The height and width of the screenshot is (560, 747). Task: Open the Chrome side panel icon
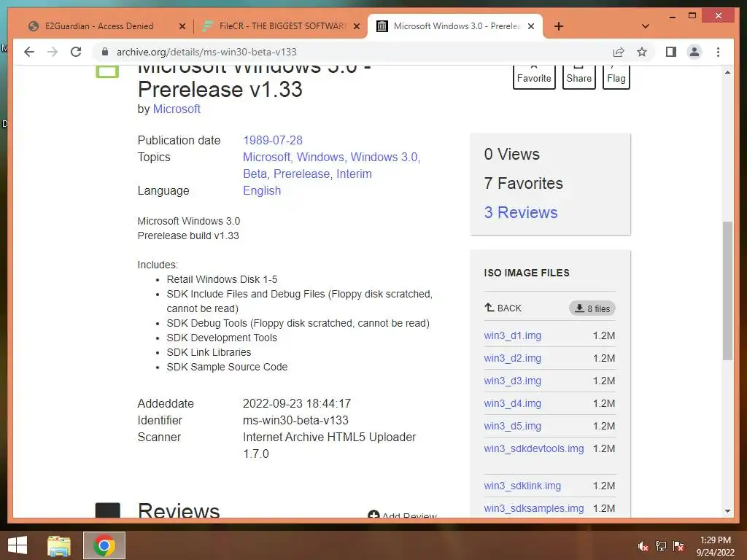pos(671,52)
